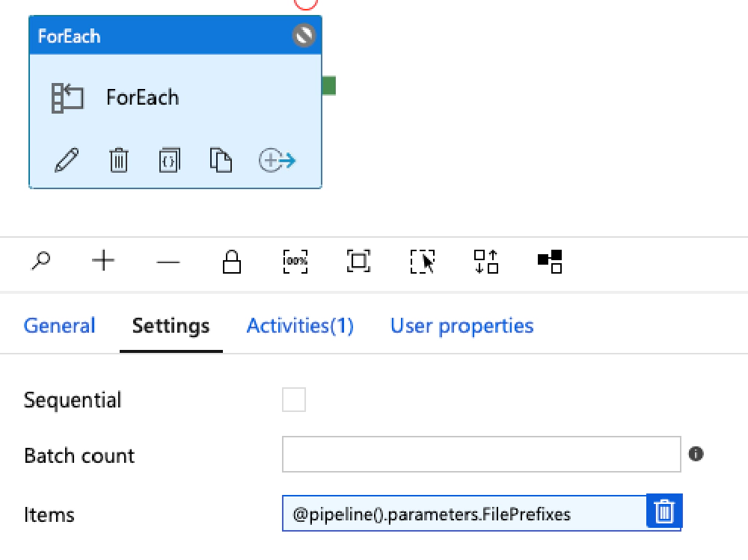Deactivate the ForEach activity from its header
Screen dimensions: 748x560
point(303,35)
